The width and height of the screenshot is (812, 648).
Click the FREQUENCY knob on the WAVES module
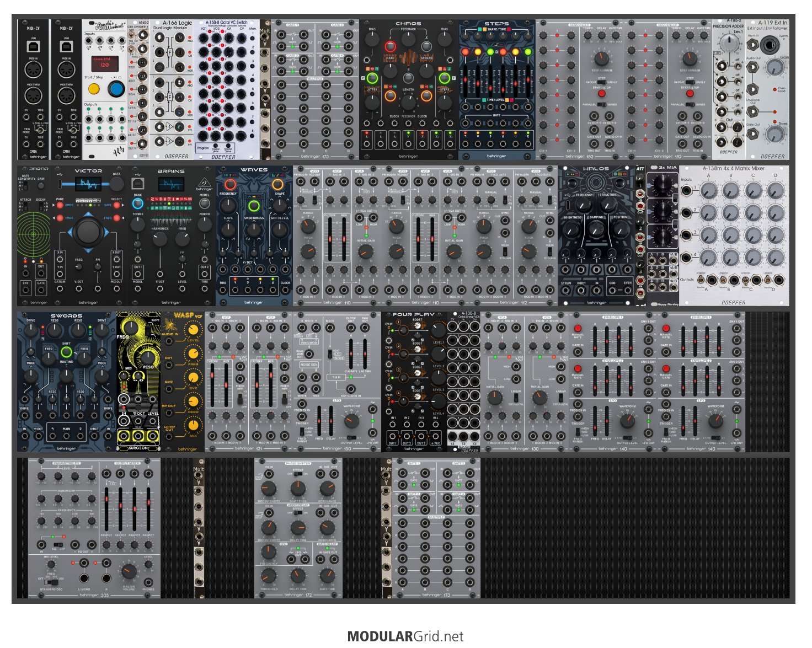[228, 205]
